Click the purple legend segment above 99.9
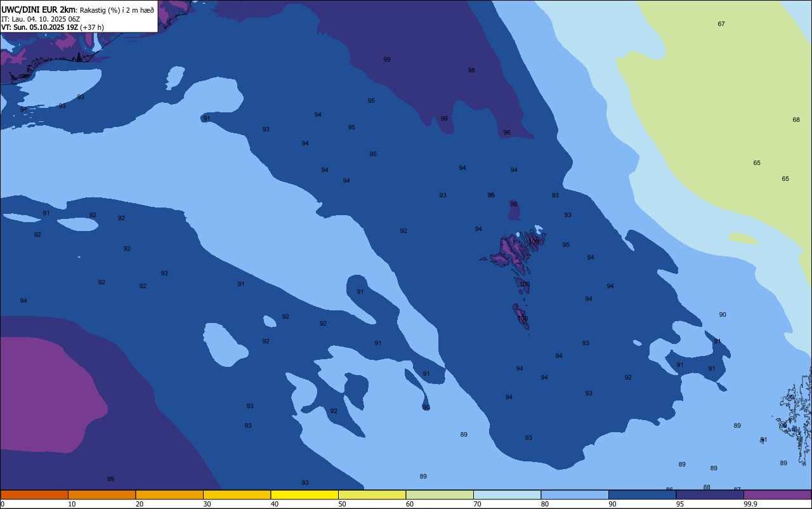 pyautogui.click(x=777, y=494)
